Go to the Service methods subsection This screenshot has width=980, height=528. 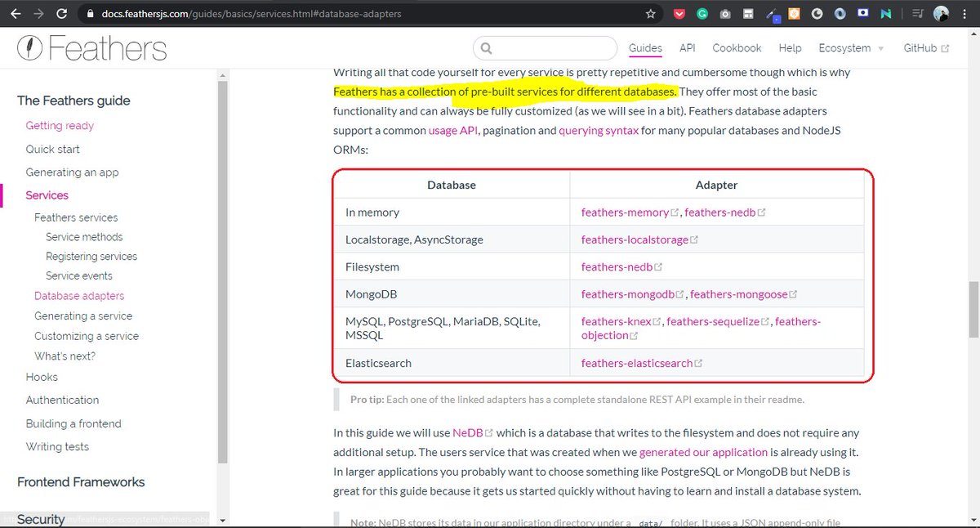pos(84,237)
